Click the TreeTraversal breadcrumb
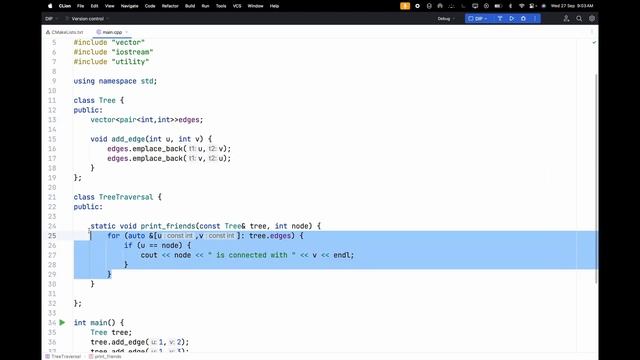The image size is (640, 360). pos(63,356)
